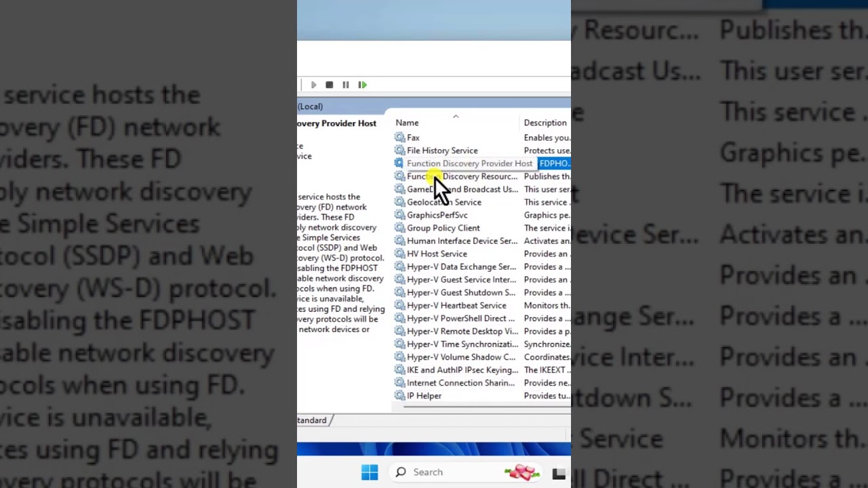The image size is (868, 488).
Task: Click the gear icon beside Human Interface Device Service
Action: (x=399, y=241)
